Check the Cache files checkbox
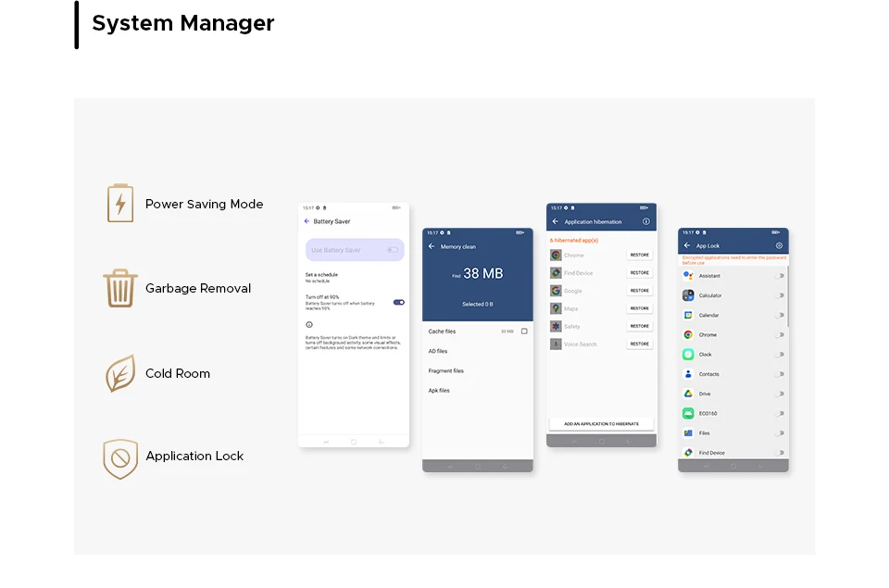This screenshot has width=889, height=588. (524, 332)
